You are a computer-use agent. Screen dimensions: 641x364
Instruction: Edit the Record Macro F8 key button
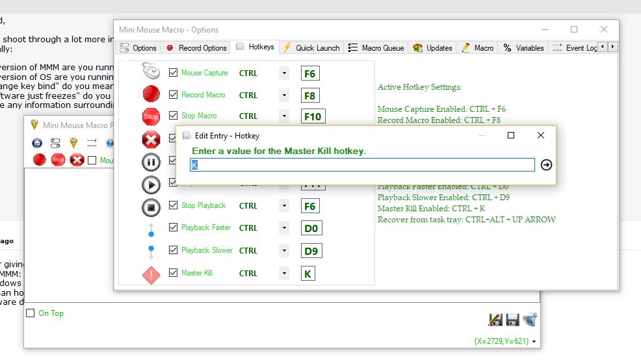coord(310,96)
